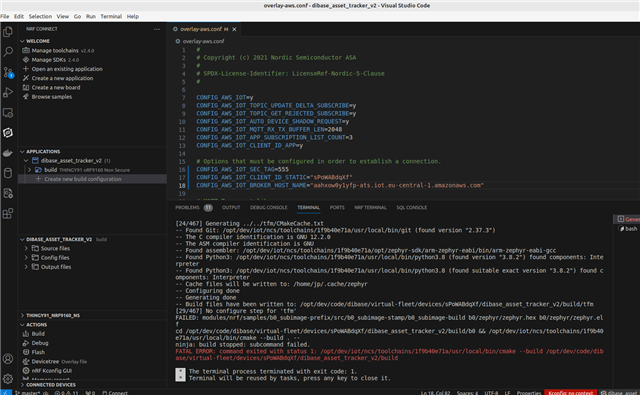Switch to the OUTPUT panel tab

tap(231, 208)
